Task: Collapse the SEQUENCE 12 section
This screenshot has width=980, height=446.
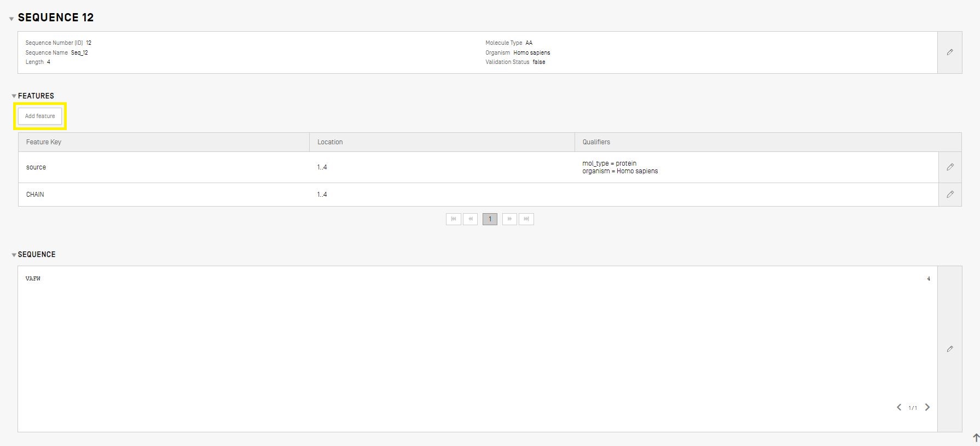Action: (x=11, y=19)
